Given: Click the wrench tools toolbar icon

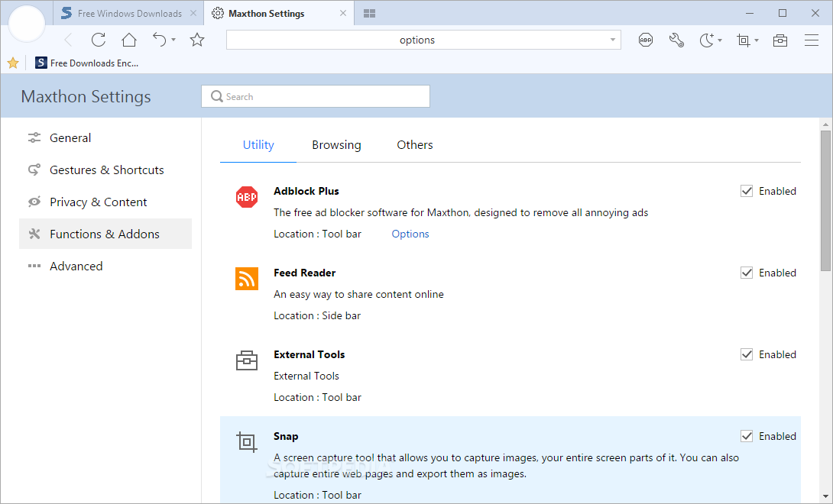Looking at the screenshot, I should click(x=676, y=40).
